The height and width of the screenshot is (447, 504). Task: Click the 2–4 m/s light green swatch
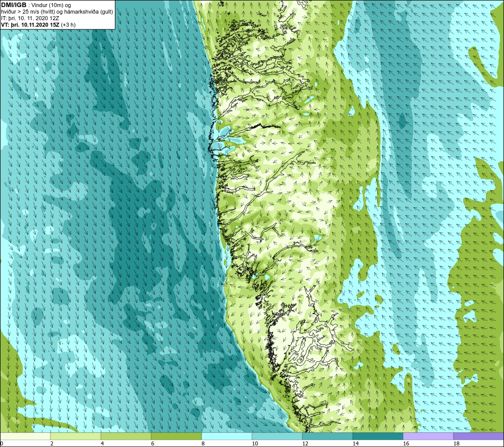pos(76,436)
